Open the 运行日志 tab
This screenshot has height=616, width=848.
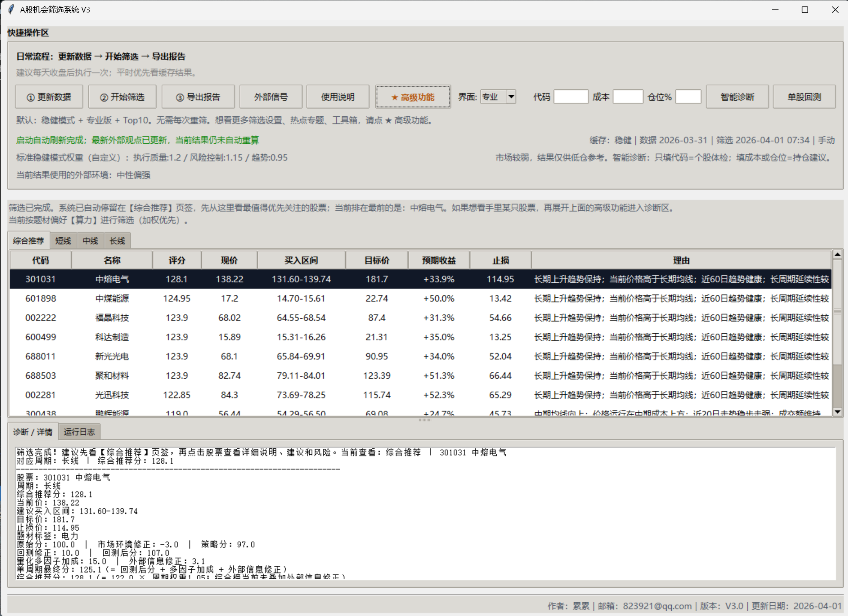pyautogui.click(x=79, y=432)
